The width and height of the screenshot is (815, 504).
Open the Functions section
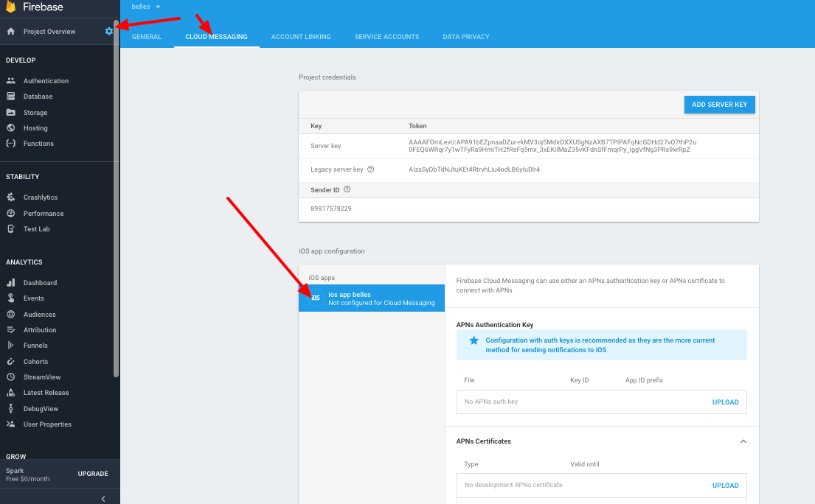pyautogui.click(x=38, y=144)
